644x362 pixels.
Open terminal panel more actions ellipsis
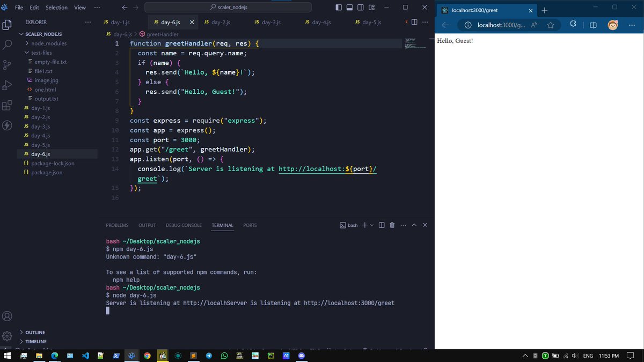403,225
